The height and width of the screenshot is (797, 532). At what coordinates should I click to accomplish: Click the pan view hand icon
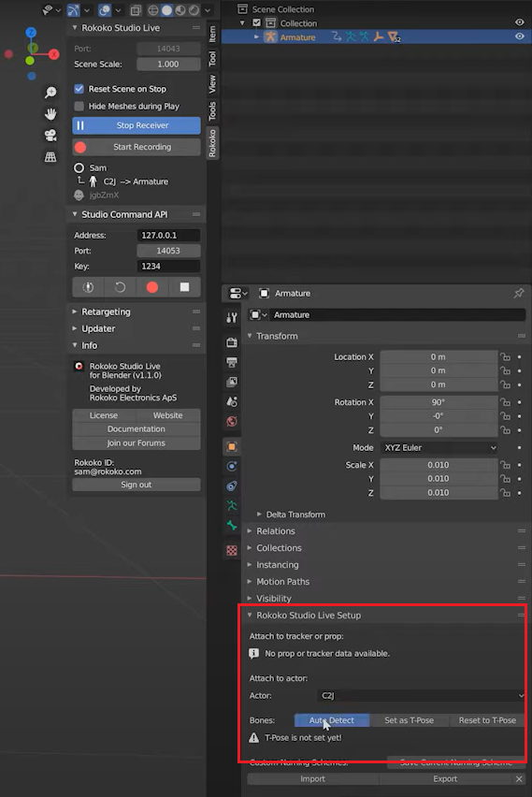pos(50,114)
